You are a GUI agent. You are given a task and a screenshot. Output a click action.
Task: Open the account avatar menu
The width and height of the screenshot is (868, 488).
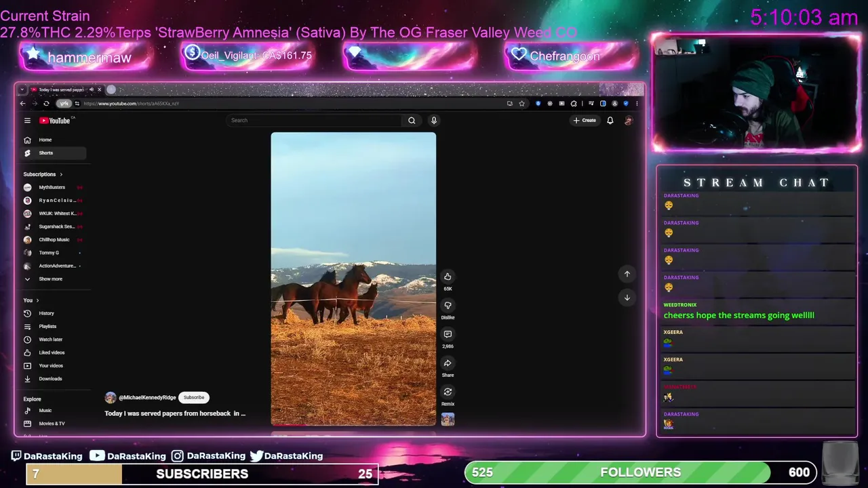(629, 121)
